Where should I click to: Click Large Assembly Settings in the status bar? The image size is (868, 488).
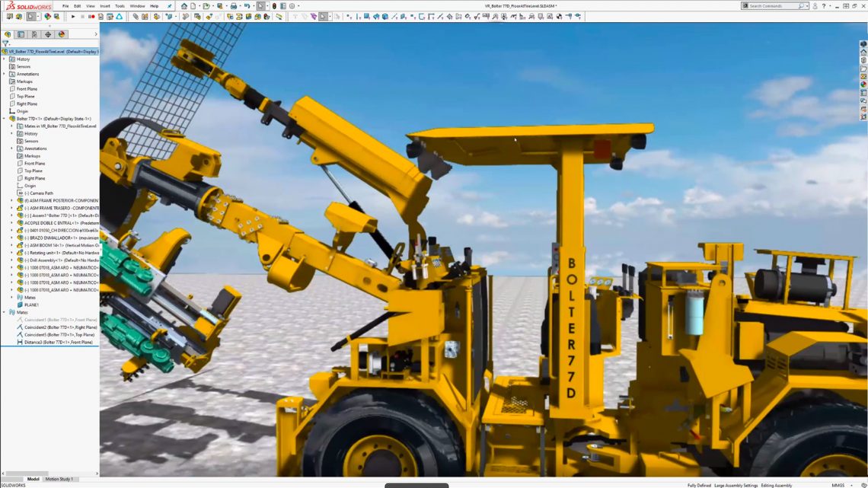[x=735, y=485]
